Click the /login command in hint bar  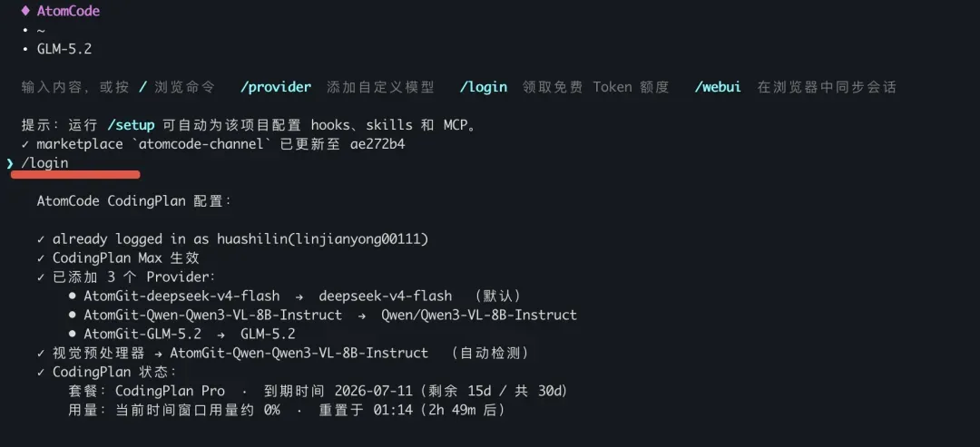pos(483,87)
